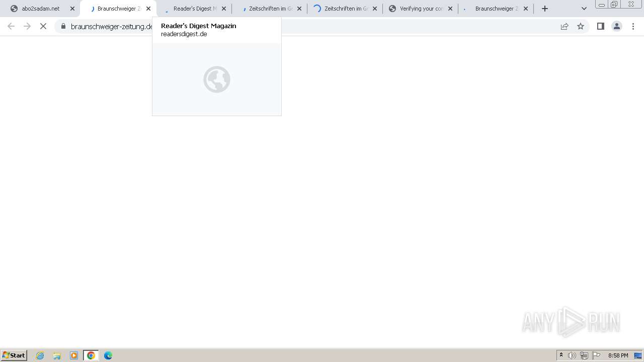The height and width of the screenshot is (362, 644).
Task: Toggle the browser side panel
Action: [x=601, y=26]
